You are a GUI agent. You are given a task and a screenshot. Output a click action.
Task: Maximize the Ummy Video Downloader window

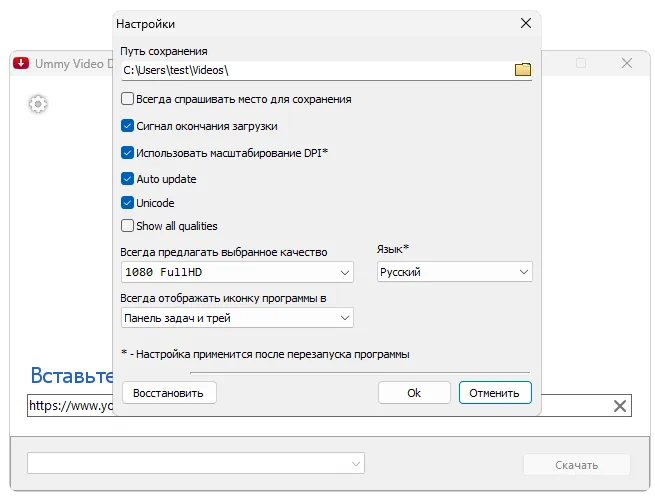[x=581, y=63]
